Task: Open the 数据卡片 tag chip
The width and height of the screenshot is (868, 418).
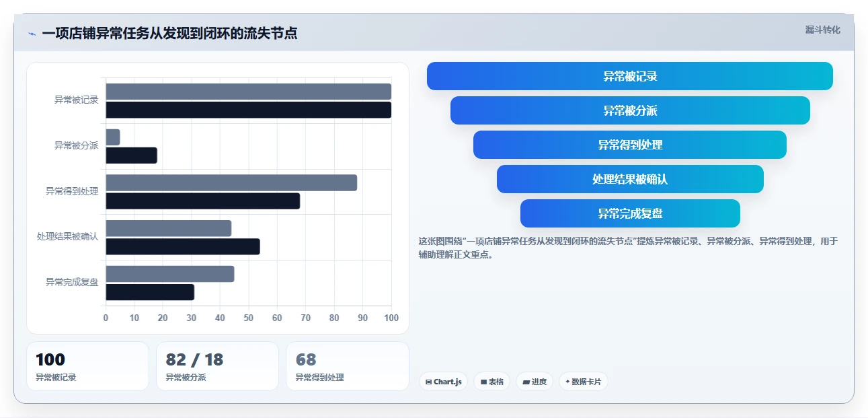Action: coord(584,382)
